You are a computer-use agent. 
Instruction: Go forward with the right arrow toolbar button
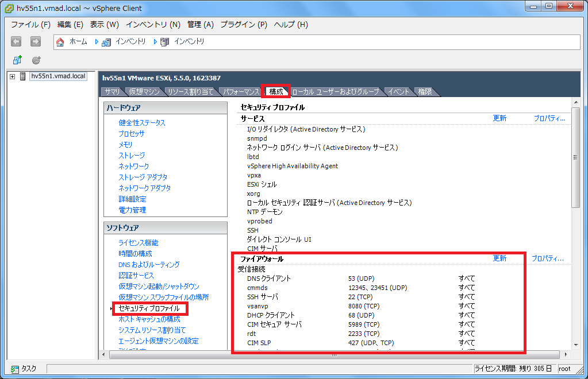(x=36, y=41)
